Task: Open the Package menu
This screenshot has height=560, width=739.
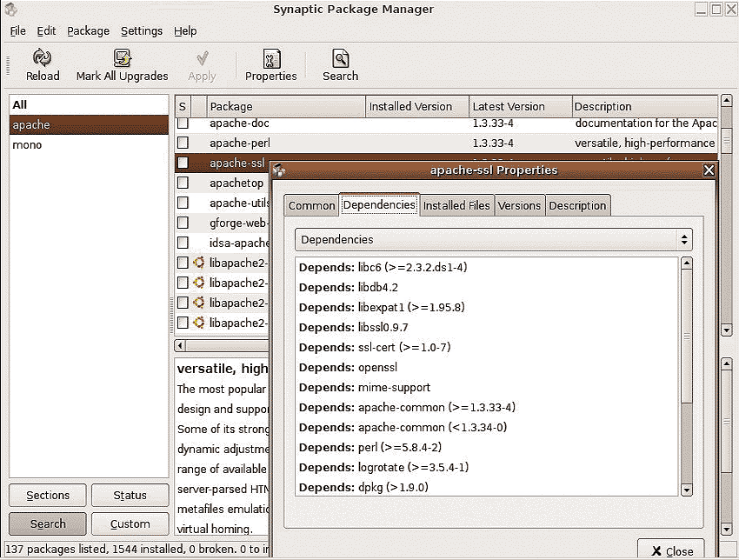Action: tap(88, 31)
